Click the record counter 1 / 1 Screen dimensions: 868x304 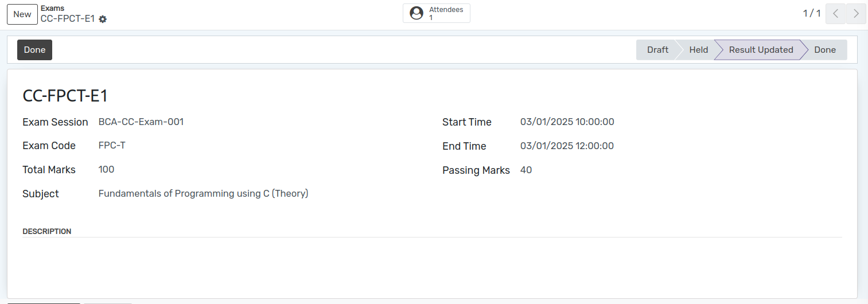click(811, 14)
